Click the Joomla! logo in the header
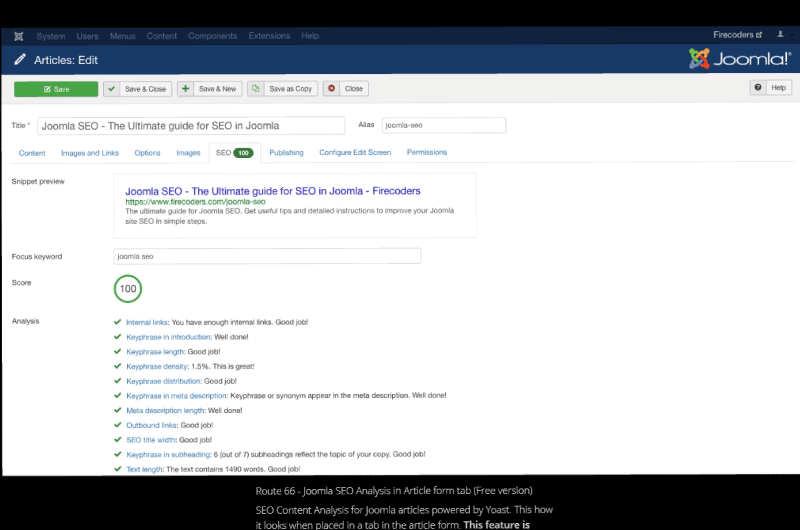Screen dimensions: 800x530 (x=740, y=59)
